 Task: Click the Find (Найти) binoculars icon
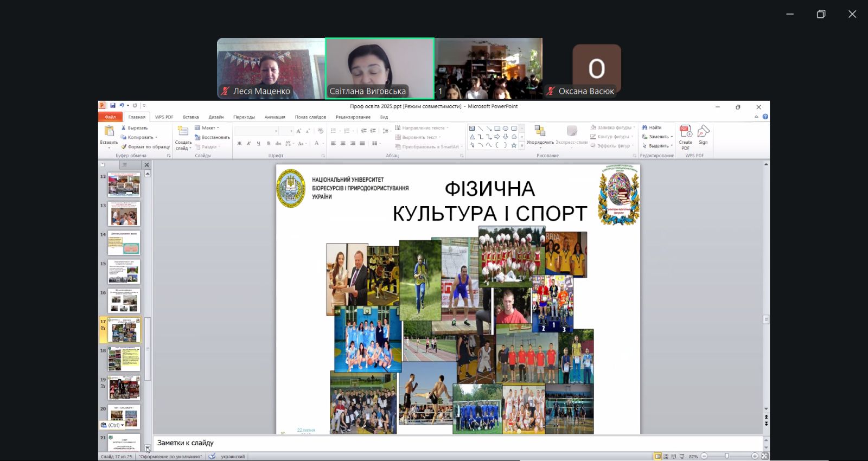(644, 127)
